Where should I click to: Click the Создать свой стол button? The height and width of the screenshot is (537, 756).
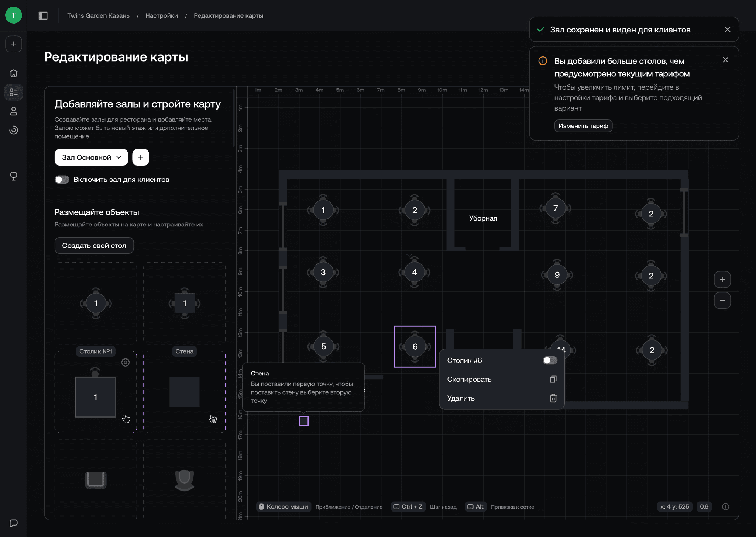click(94, 245)
